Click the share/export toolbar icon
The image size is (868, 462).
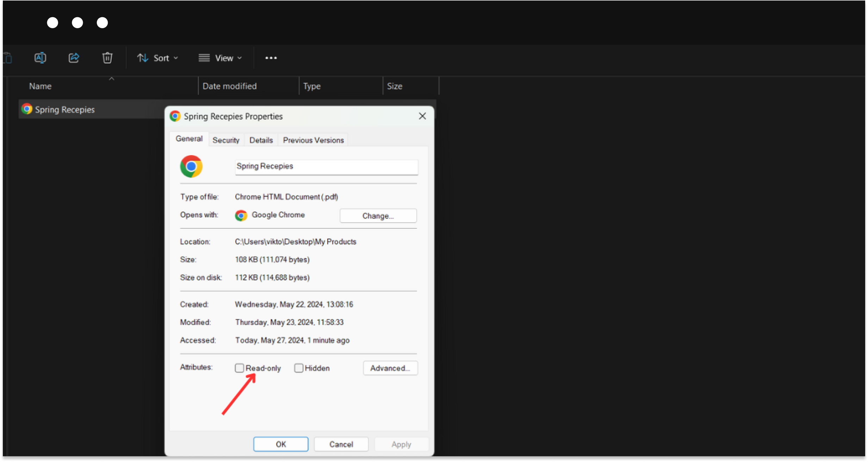click(74, 57)
